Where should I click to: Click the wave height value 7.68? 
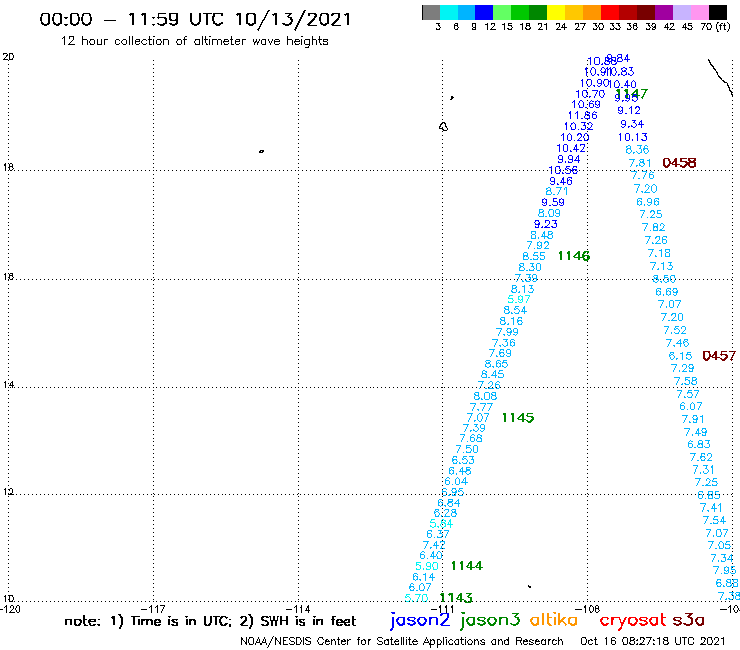point(471,439)
